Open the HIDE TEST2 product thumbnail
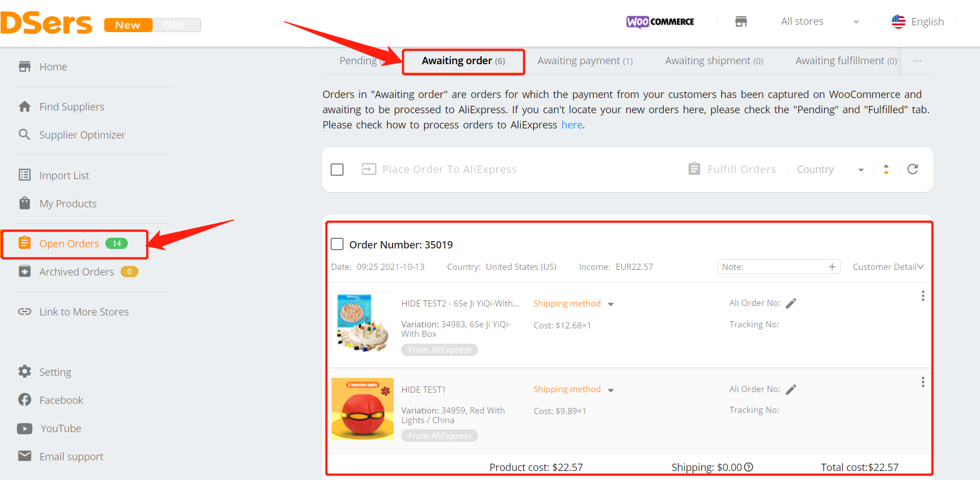The image size is (980, 480). (363, 323)
